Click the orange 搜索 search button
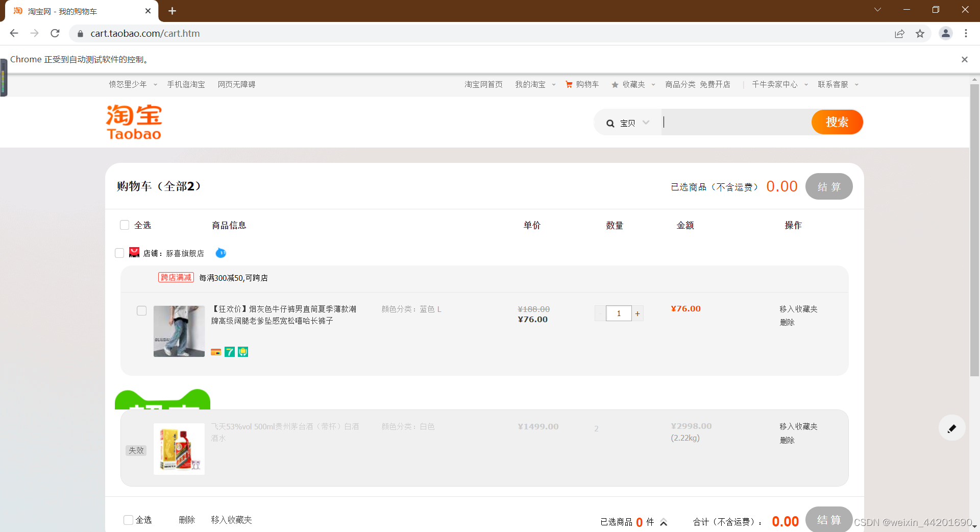980x532 pixels. pyautogui.click(x=837, y=122)
